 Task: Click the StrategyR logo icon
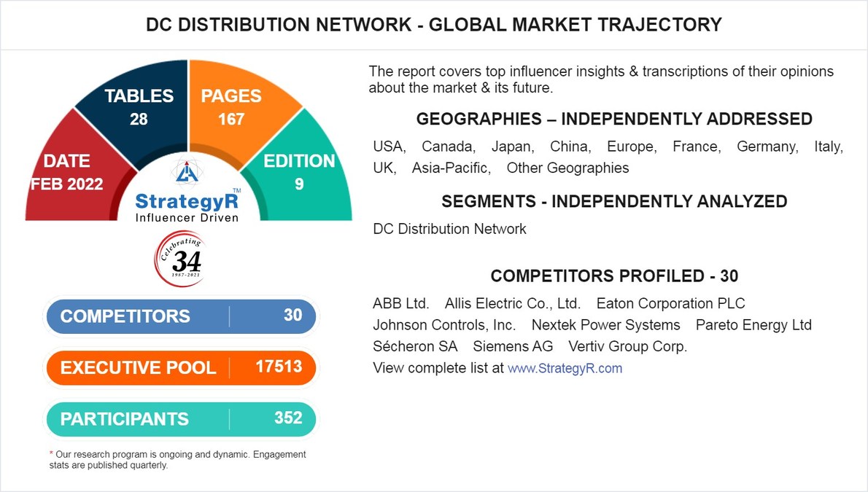pyautogui.click(x=187, y=172)
